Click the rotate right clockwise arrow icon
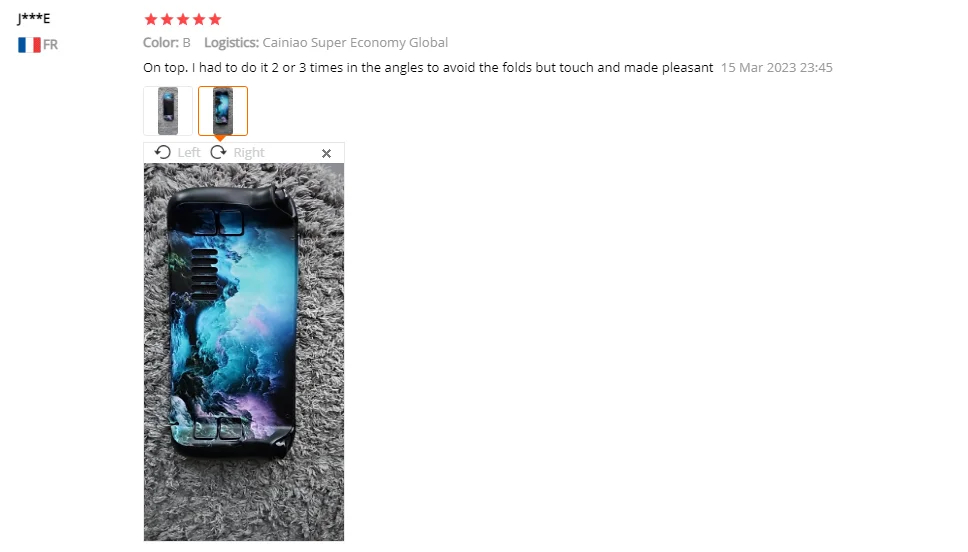Image resolution: width=968 pixels, height=552 pixels. coord(218,153)
